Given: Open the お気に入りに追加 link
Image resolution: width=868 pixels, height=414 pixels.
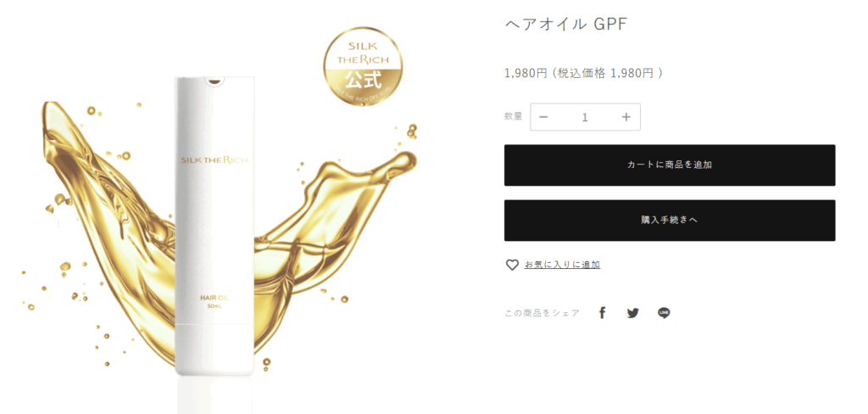Looking at the screenshot, I should coord(563,265).
